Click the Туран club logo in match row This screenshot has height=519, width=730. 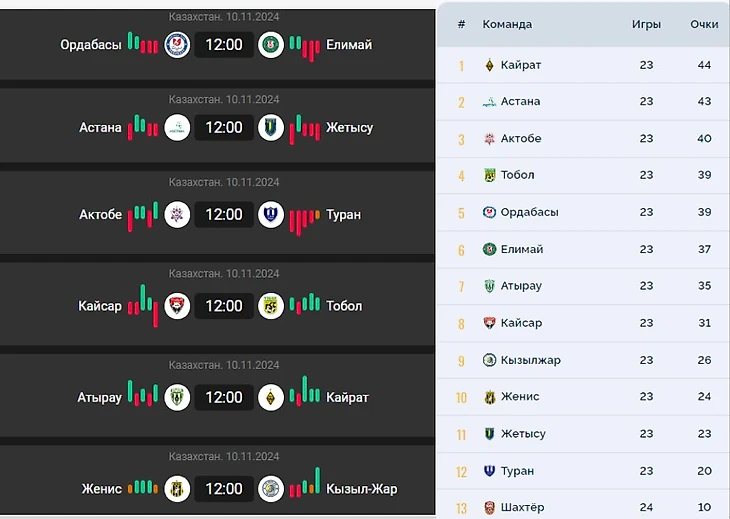click(x=271, y=214)
